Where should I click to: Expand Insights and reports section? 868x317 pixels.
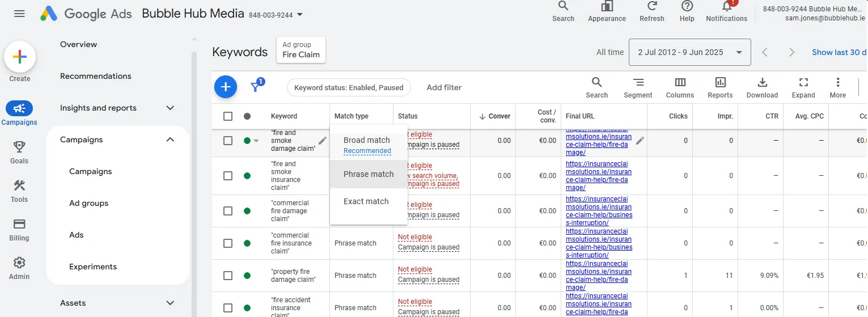(x=170, y=108)
